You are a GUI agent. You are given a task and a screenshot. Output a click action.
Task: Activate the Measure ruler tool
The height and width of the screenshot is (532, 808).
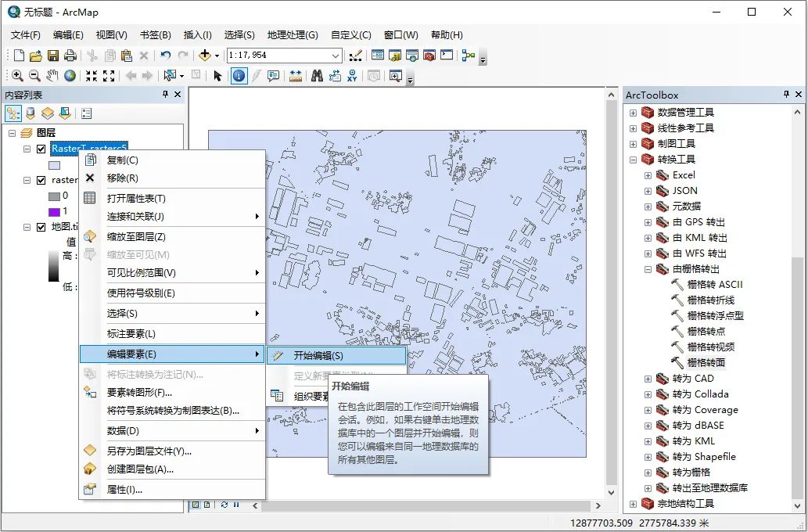(x=295, y=76)
